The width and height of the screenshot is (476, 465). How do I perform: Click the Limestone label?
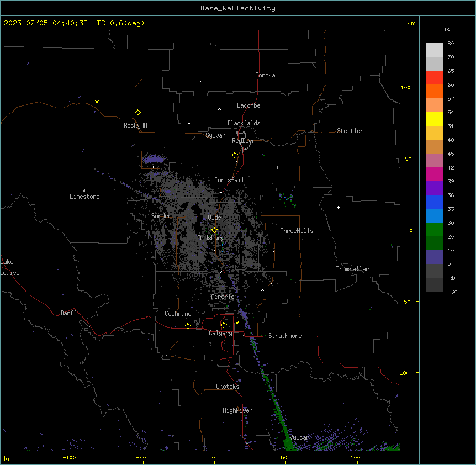[84, 197]
